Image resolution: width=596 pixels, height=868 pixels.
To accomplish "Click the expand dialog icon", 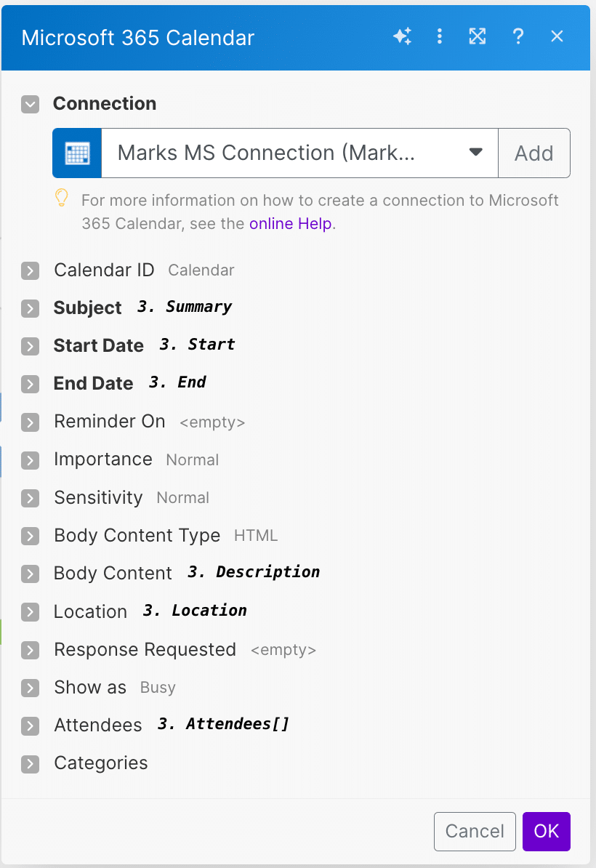I will tap(478, 36).
